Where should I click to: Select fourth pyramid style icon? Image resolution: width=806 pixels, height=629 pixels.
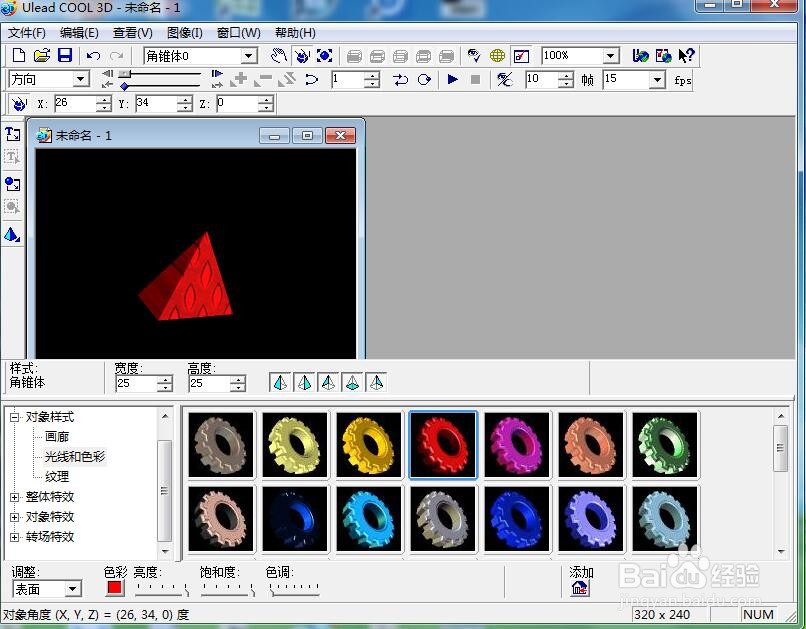point(353,382)
